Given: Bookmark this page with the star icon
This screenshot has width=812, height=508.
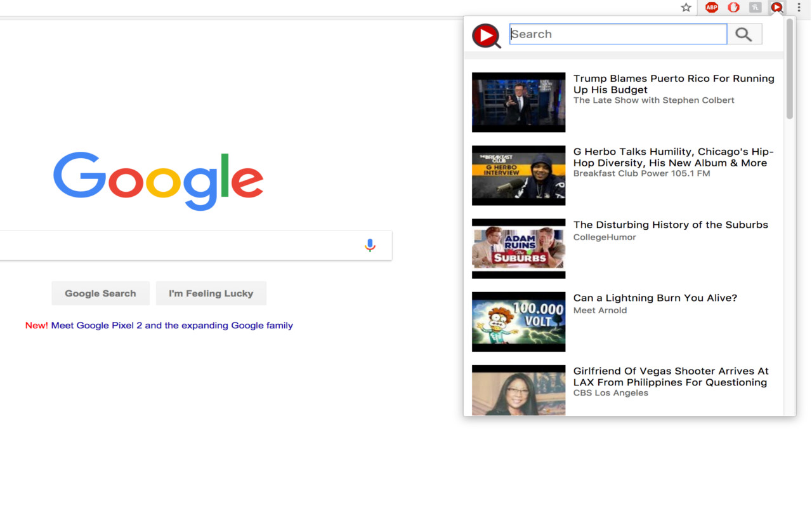Looking at the screenshot, I should (x=686, y=8).
